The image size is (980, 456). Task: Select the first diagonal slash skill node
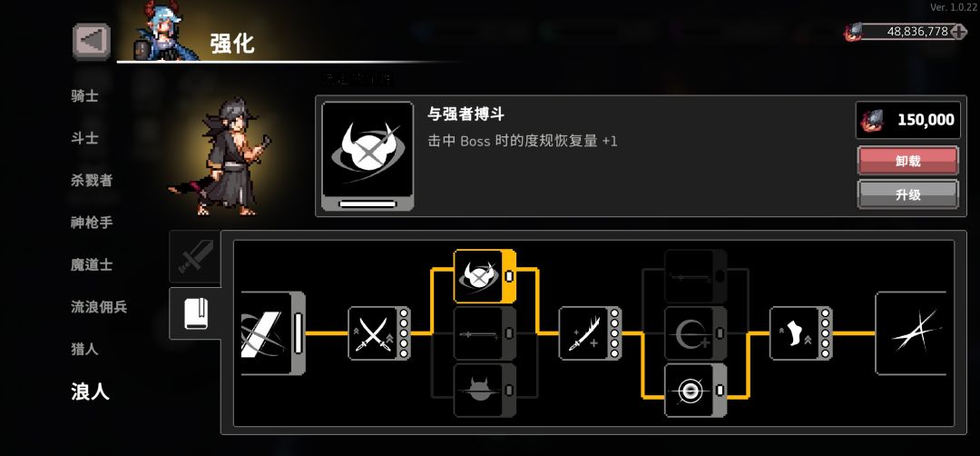[x=272, y=333]
